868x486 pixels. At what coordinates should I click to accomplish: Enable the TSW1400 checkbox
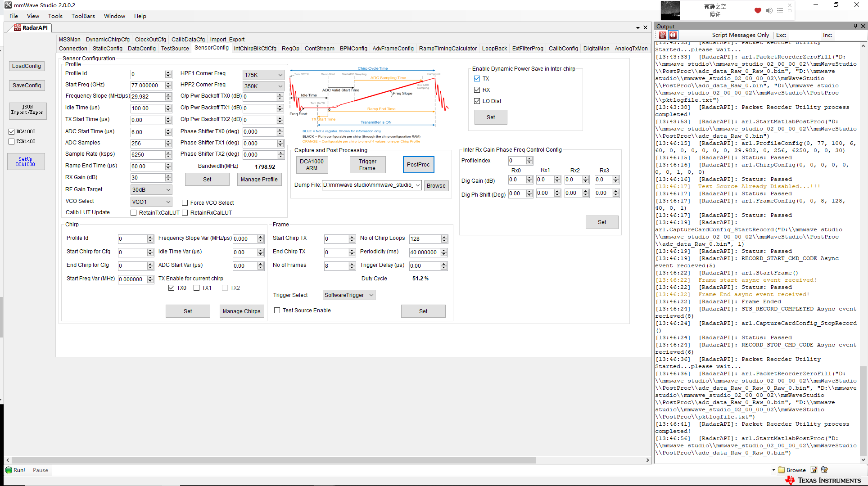tap(12, 141)
